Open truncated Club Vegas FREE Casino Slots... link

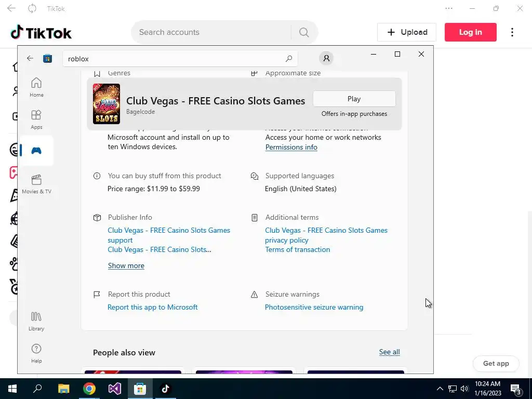pyautogui.click(x=159, y=249)
